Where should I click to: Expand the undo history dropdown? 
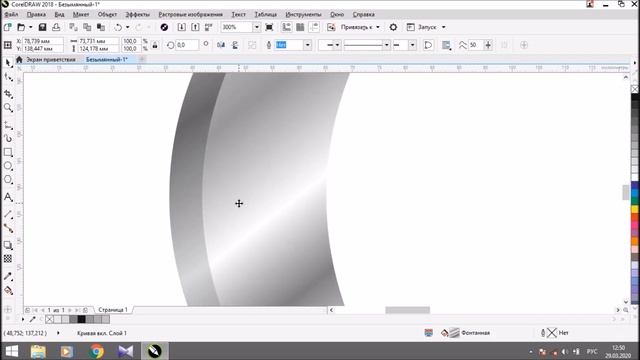[x=127, y=27]
